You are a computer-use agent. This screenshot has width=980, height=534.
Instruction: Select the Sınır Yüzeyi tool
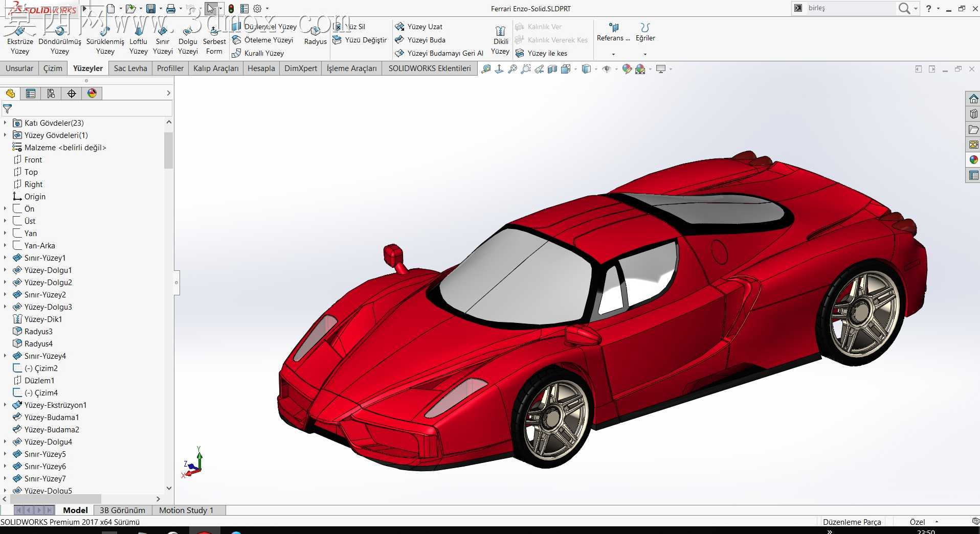click(x=163, y=40)
